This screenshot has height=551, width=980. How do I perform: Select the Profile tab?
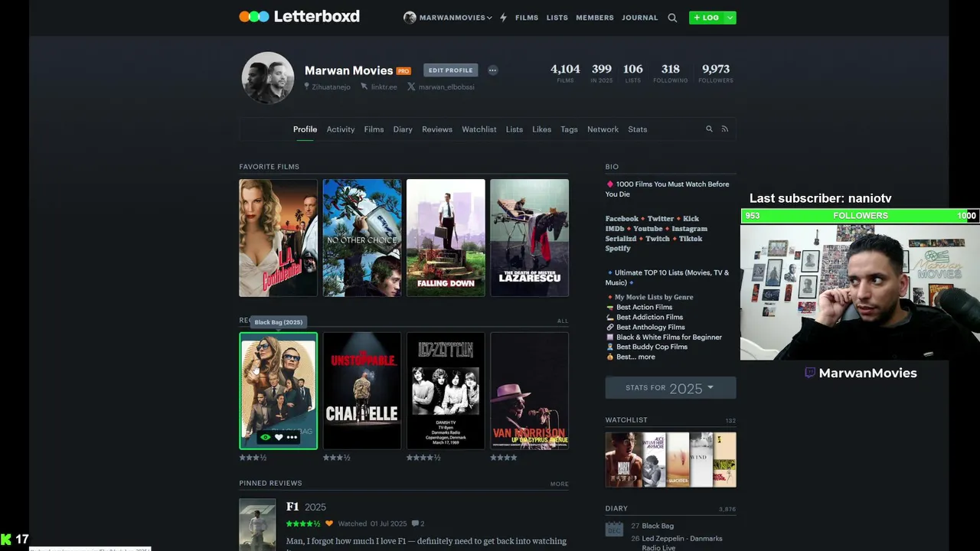pos(305,129)
